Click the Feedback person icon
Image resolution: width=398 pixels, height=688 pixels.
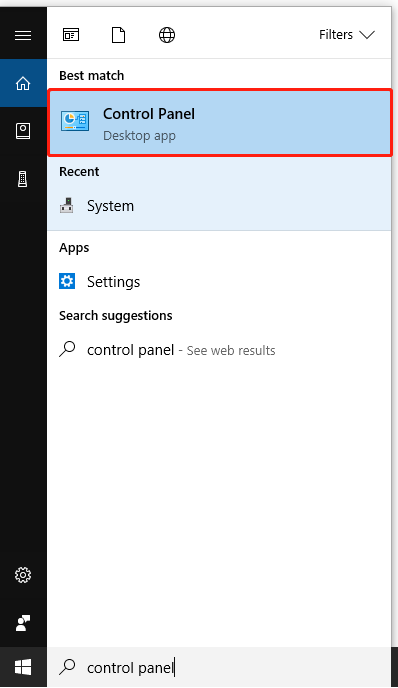23,623
